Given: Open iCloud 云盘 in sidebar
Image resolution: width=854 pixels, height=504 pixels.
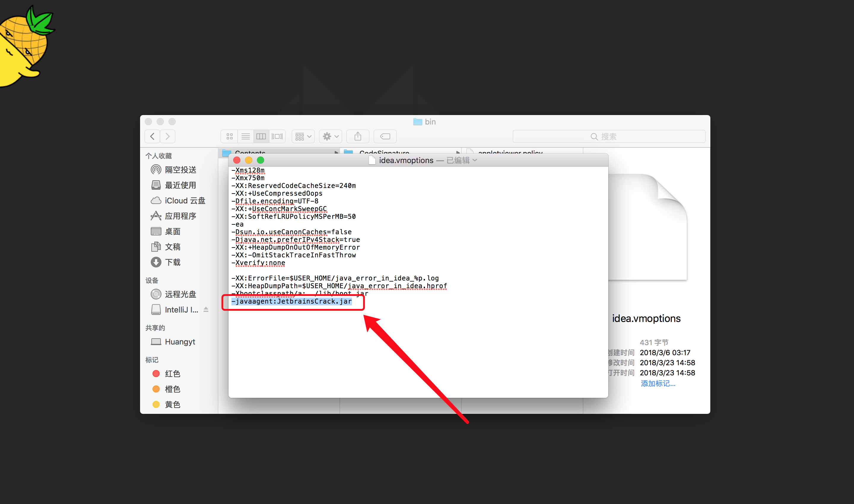Looking at the screenshot, I should pyautogui.click(x=180, y=200).
